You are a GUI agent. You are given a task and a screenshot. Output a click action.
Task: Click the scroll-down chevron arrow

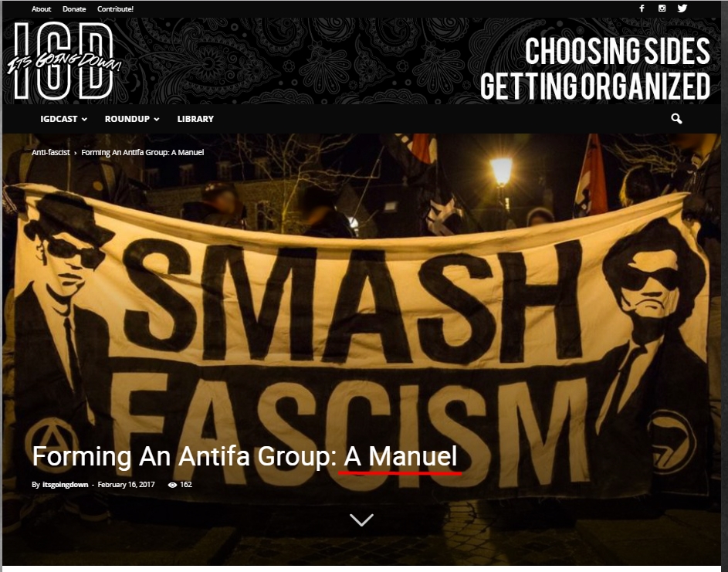(361, 520)
